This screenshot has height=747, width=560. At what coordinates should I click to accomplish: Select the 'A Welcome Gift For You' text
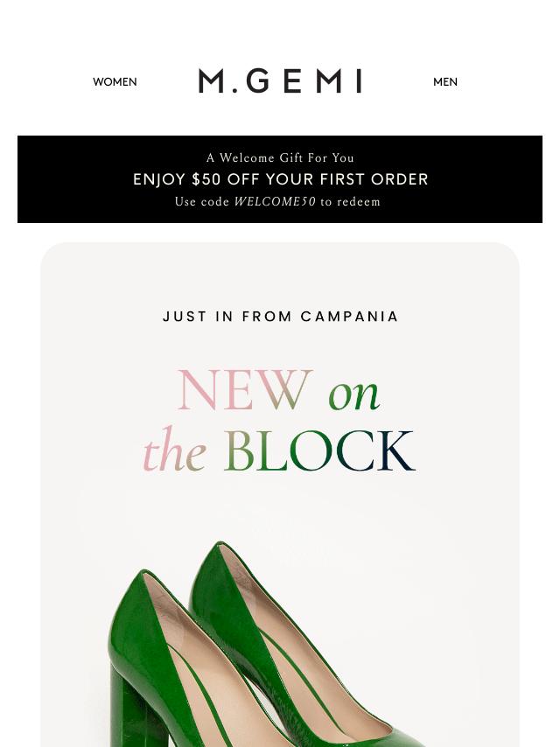(280, 157)
